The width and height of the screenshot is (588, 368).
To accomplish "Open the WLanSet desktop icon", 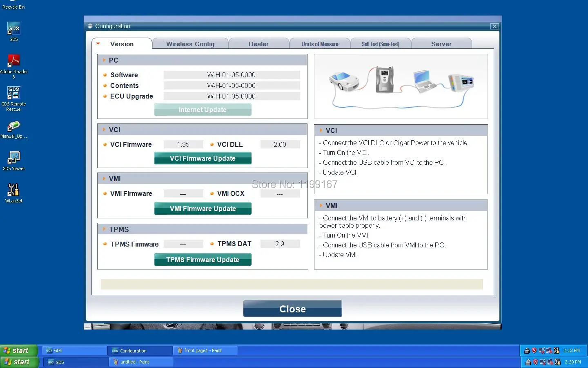I will coord(13,190).
